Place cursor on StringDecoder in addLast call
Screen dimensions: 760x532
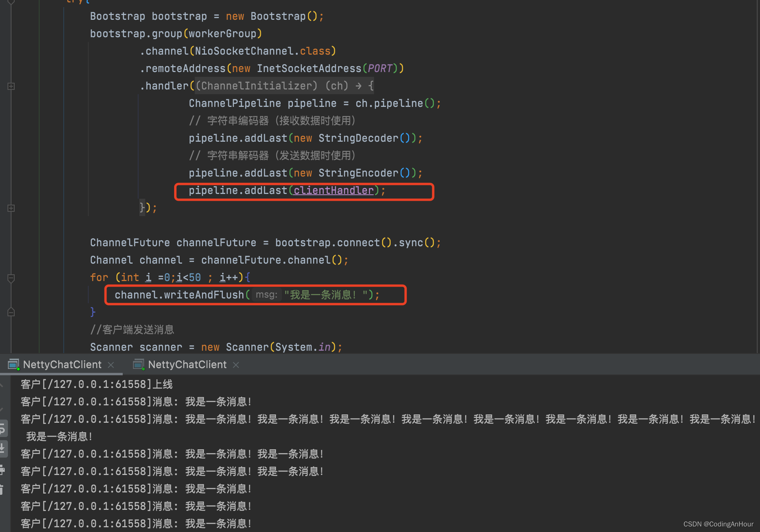358,138
